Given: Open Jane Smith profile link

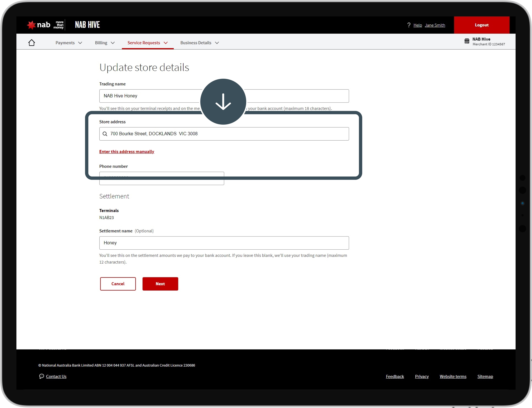Looking at the screenshot, I should pyautogui.click(x=435, y=25).
